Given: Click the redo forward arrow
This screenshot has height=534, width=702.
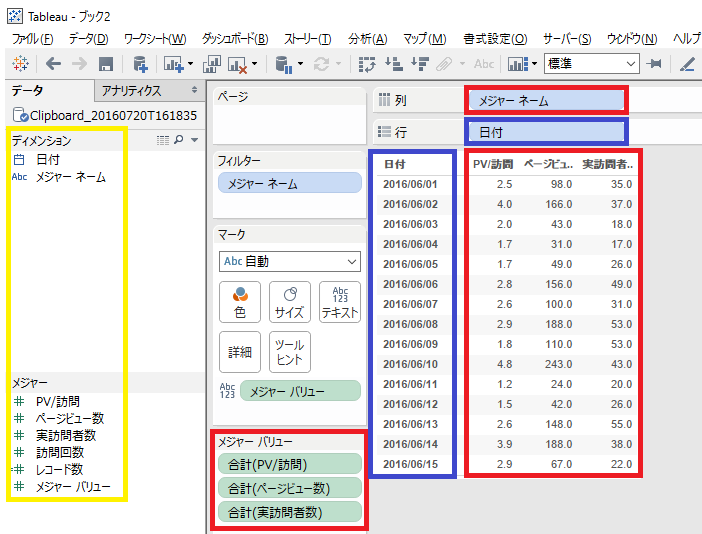Looking at the screenshot, I should tap(79, 64).
